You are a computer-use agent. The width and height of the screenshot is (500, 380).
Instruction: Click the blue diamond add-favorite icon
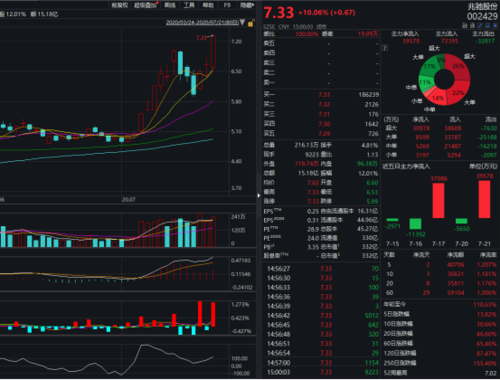495,25
